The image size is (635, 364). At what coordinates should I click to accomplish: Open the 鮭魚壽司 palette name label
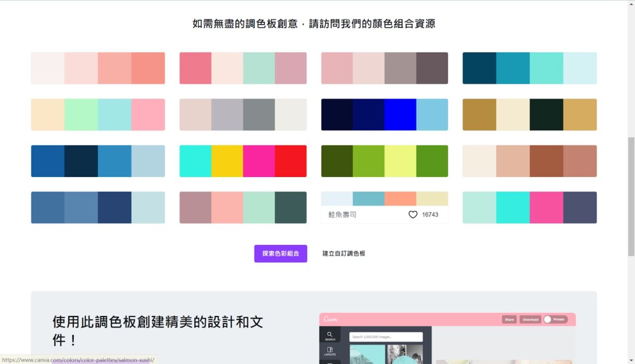click(342, 215)
